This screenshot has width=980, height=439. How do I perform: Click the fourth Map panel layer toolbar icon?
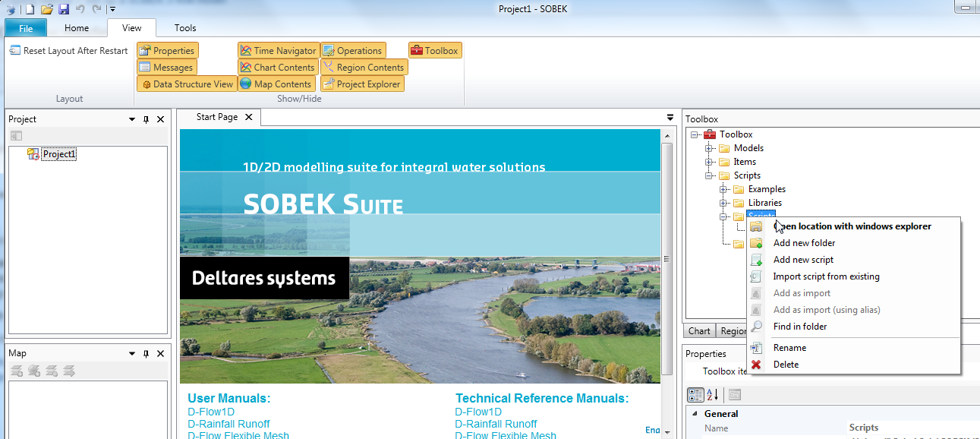point(69,371)
